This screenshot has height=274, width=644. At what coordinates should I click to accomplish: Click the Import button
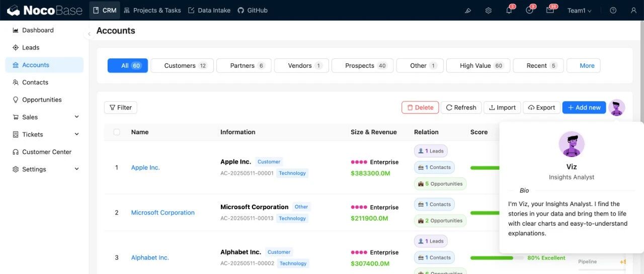coord(502,108)
